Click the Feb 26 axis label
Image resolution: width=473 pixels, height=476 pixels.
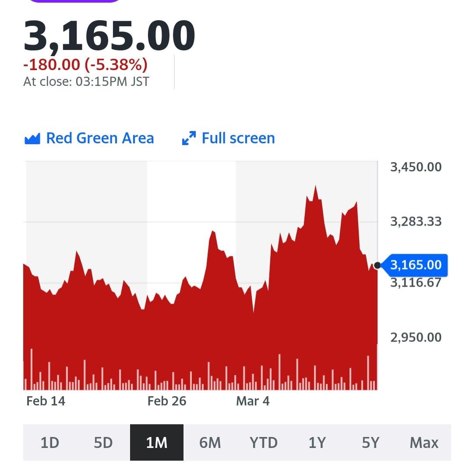point(167,401)
